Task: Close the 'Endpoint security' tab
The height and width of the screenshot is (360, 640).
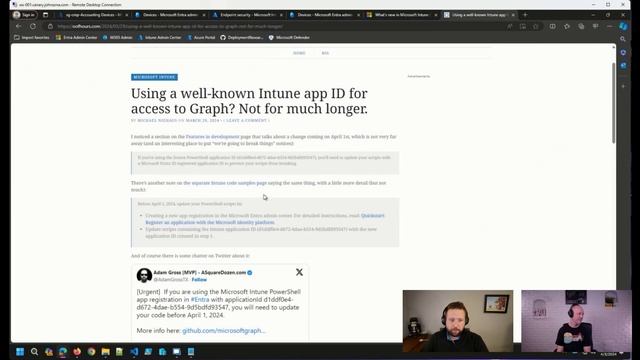Action: pyautogui.click(x=281, y=15)
